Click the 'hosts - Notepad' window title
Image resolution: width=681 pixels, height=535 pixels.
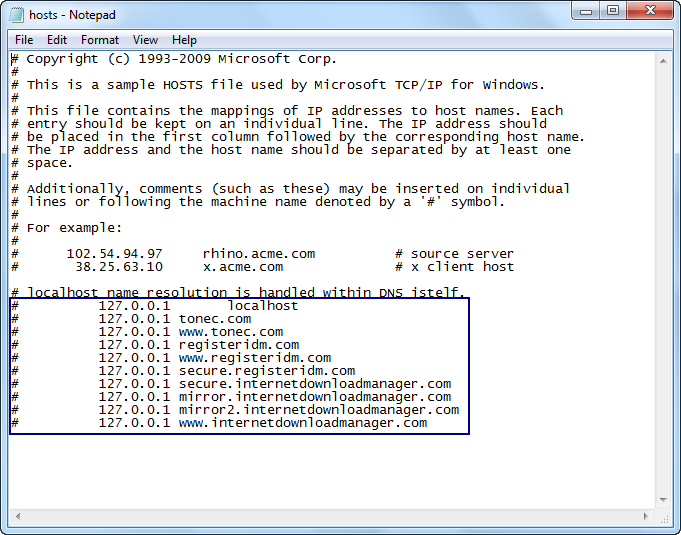pos(73,15)
